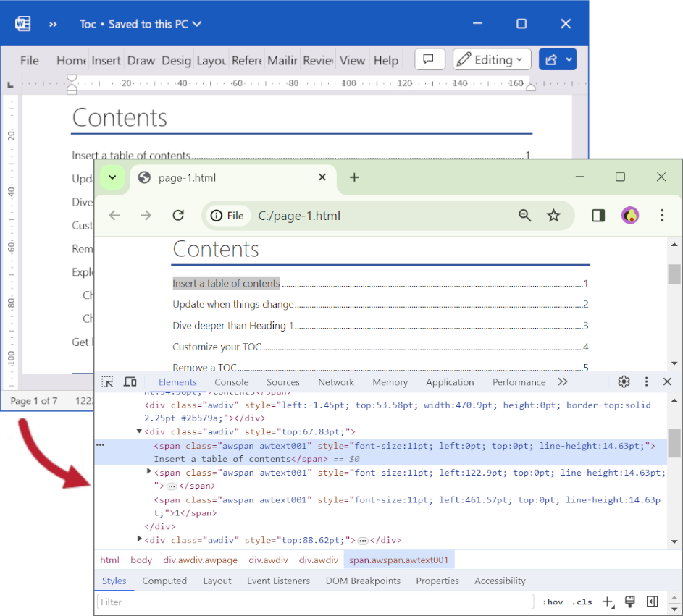This screenshot has width=683, height=616.
Task: Show more DevTools tabs chevron
Action: click(562, 381)
